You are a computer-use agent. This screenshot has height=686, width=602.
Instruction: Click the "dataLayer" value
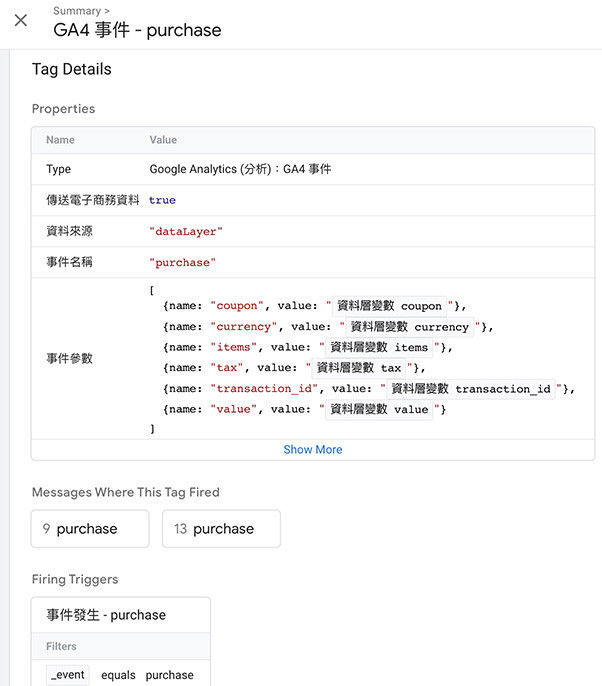pos(186,231)
